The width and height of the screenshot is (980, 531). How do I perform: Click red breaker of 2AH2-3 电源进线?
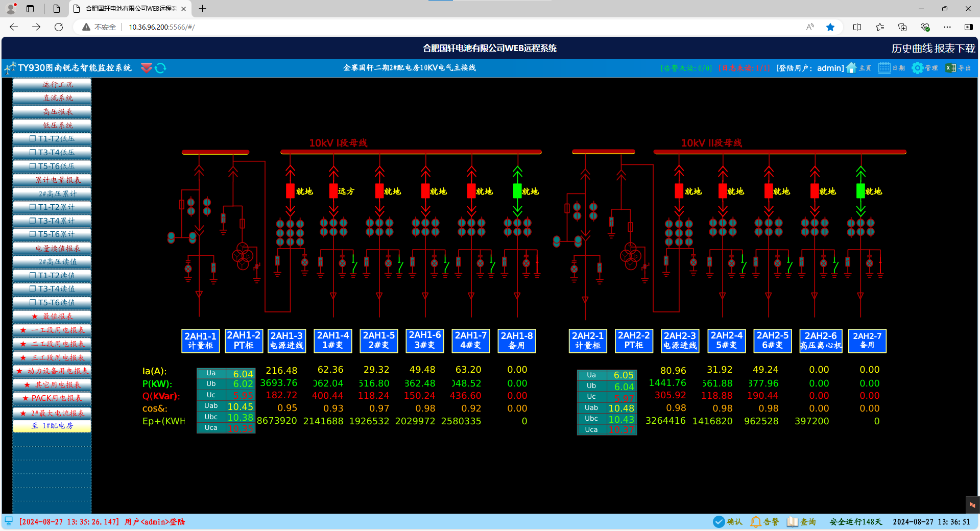pyautogui.click(x=679, y=191)
